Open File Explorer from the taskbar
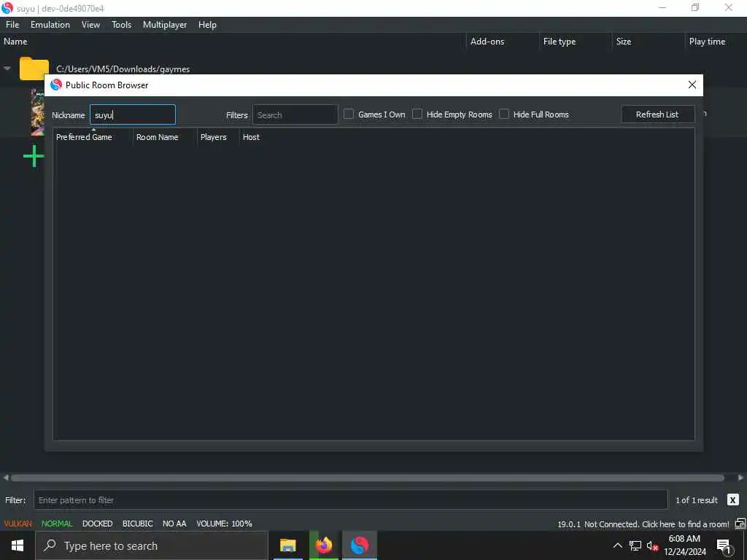Viewport: 747px width, 560px height. pyautogui.click(x=287, y=545)
